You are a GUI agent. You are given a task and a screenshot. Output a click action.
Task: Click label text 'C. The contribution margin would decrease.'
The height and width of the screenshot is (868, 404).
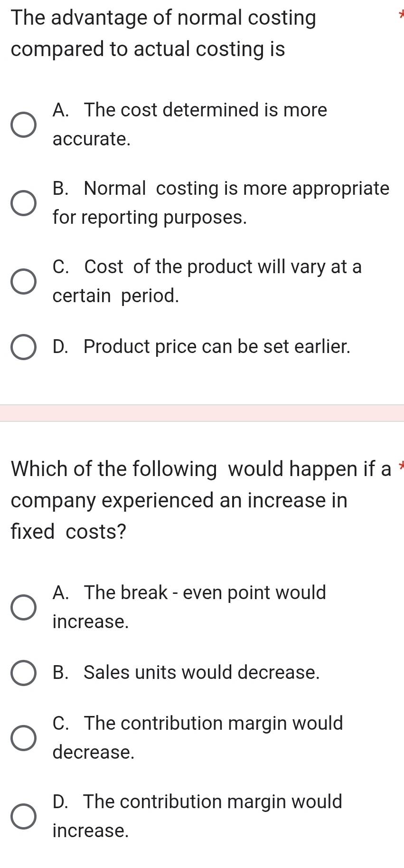click(198, 738)
